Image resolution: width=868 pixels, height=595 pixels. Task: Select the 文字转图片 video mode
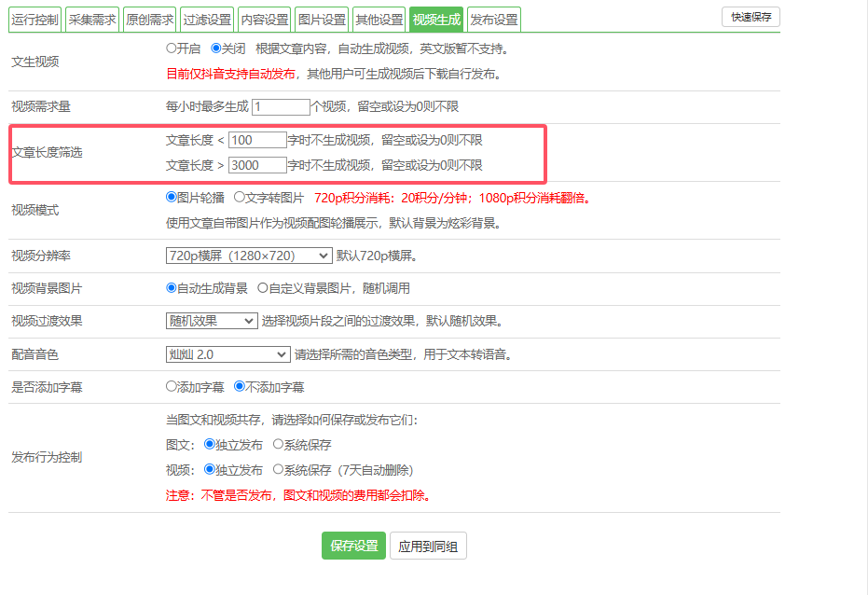[x=240, y=198]
